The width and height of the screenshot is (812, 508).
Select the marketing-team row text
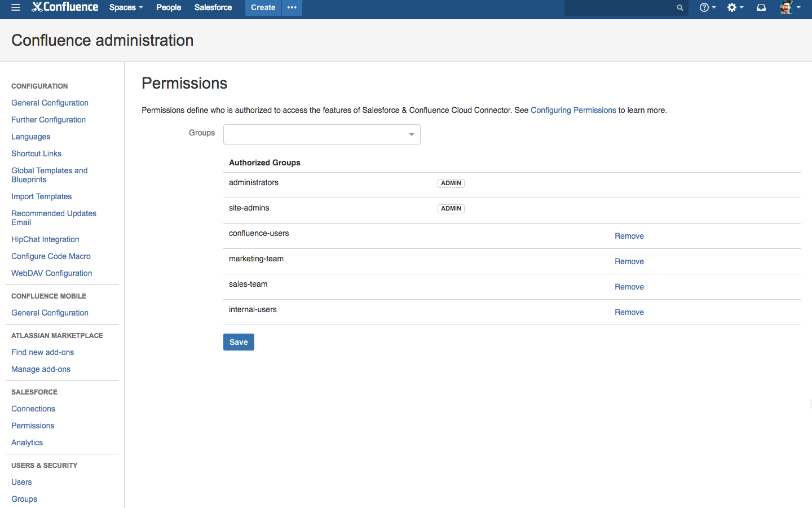(x=256, y=259)
